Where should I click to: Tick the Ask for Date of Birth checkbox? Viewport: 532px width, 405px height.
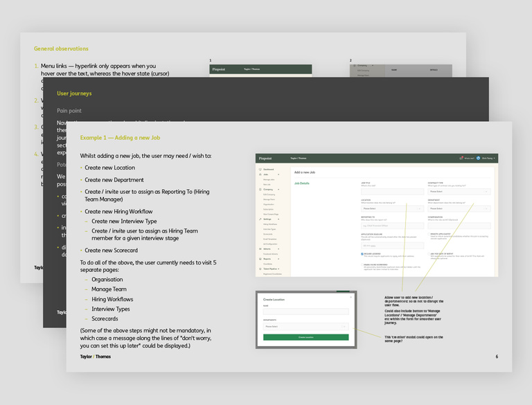(x=429, y=253)
